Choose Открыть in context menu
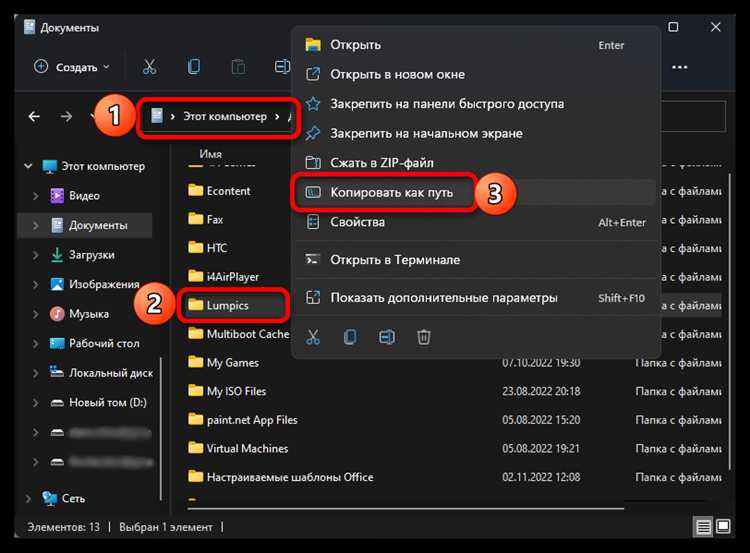The image size is (750, 553). pyautogui.click(x=475, y=45)
